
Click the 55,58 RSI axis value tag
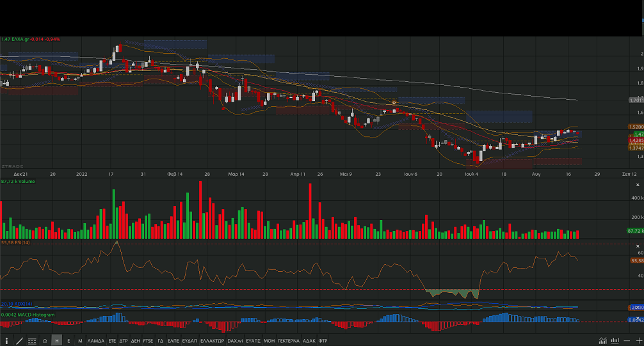click(x=637, y=261)
